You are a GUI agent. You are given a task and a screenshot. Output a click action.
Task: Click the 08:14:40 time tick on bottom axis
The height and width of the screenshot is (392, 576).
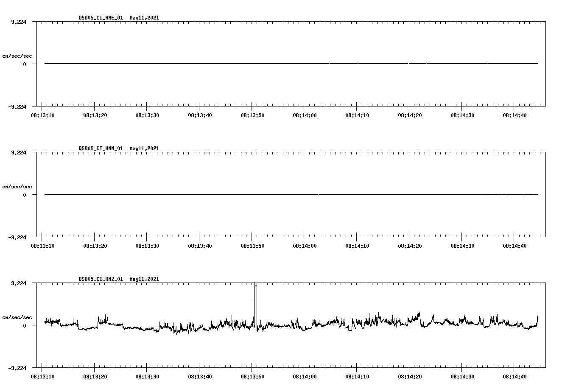pyautogui.click(x=514, y=376)
